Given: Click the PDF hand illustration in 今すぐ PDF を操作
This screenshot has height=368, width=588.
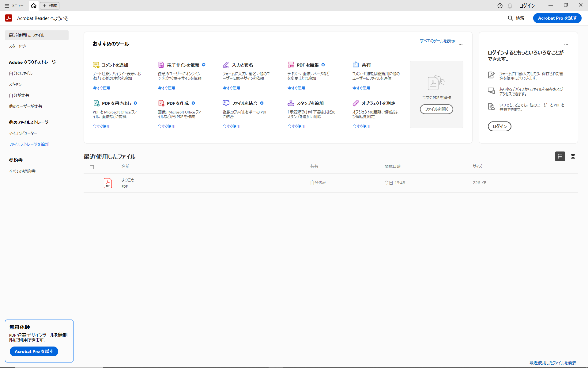Looking at the screenshot, I should pos(436,83).
